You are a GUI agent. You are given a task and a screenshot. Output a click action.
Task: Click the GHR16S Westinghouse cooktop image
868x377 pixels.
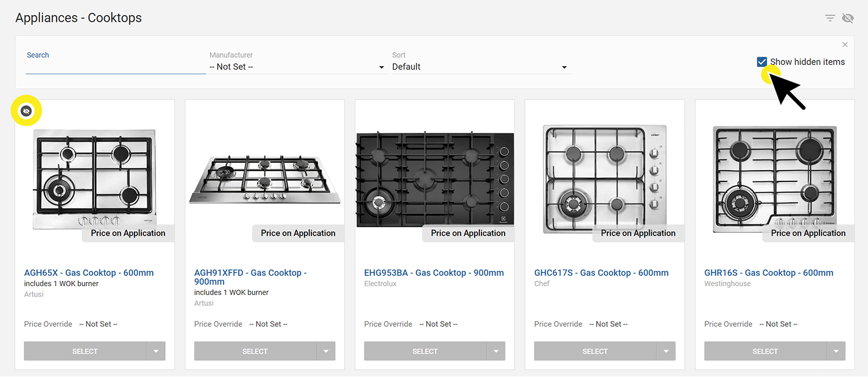tap(775, 179)
